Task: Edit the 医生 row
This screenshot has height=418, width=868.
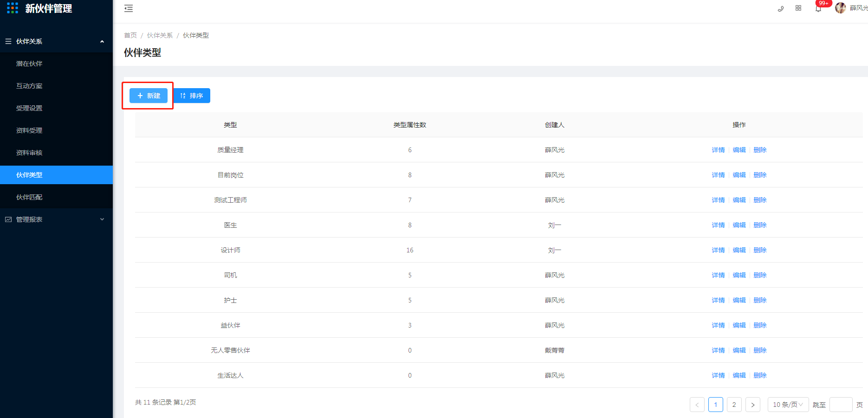Action: (x=739, y=225)
